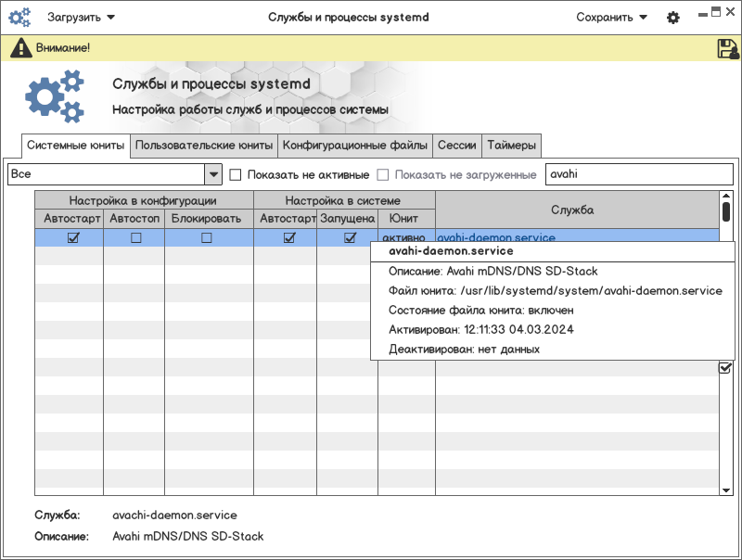Image resolution: width=742 pixels, height=560 pixels.
Task: Click the large blue gears logo
Action: 55,97
